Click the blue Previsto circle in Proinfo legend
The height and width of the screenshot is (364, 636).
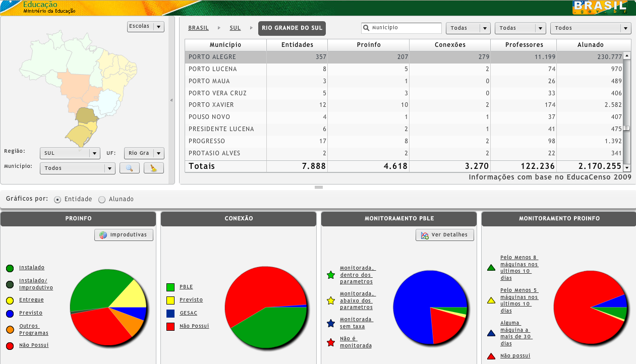click(10, 314)
